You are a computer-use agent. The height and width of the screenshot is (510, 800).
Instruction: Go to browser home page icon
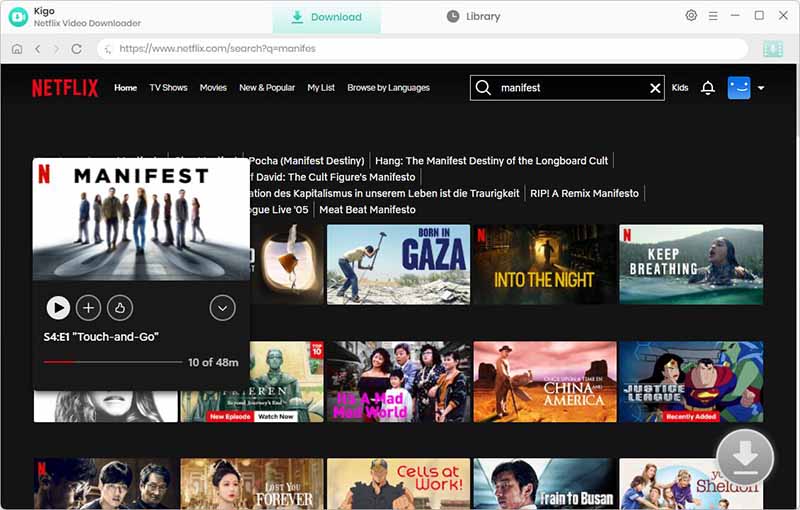click(x=17, y=49)
